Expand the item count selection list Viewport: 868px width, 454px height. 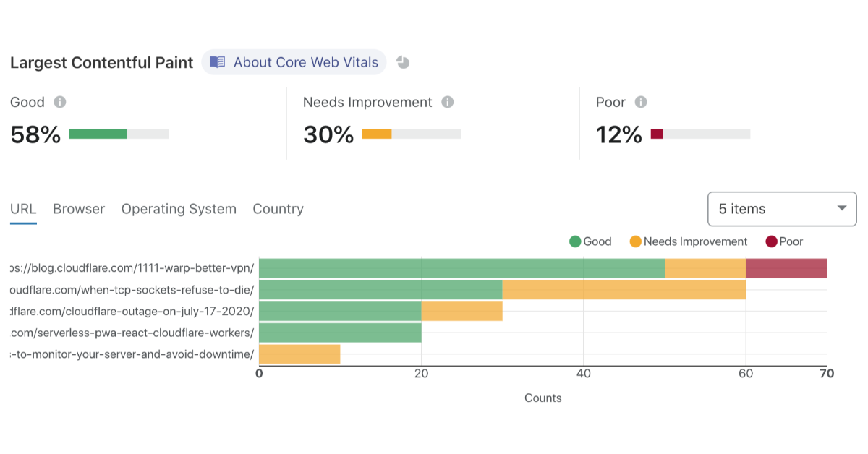(782, 209)
